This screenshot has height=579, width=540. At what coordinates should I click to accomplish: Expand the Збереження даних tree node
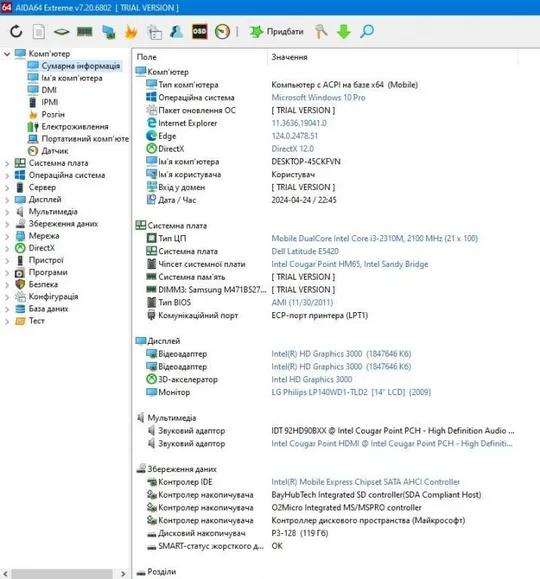click(x=7, y=224)
